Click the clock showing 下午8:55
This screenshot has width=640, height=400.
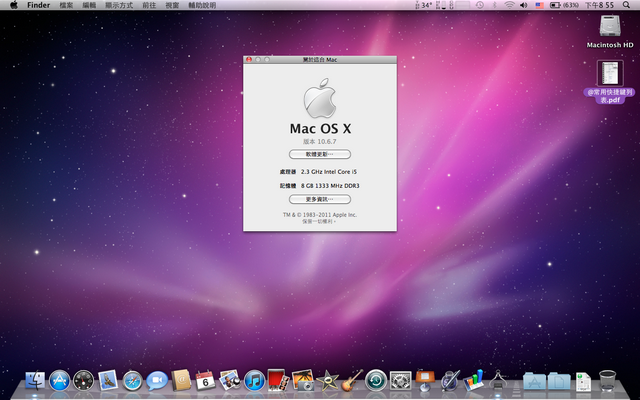[599, 5]
